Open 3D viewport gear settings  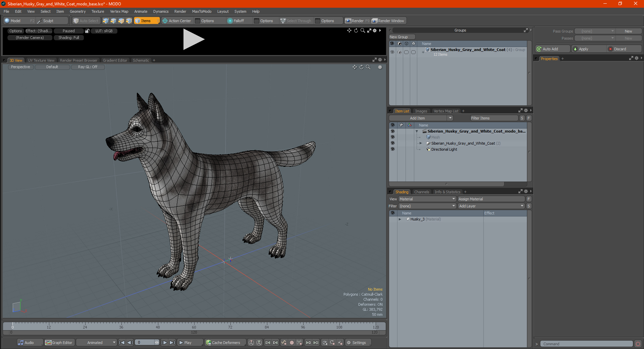(x=380, y=67)
